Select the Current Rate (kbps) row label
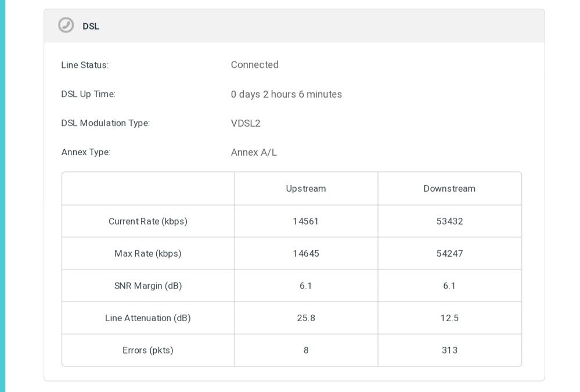The image size is (580, 392). pos(148,221)
